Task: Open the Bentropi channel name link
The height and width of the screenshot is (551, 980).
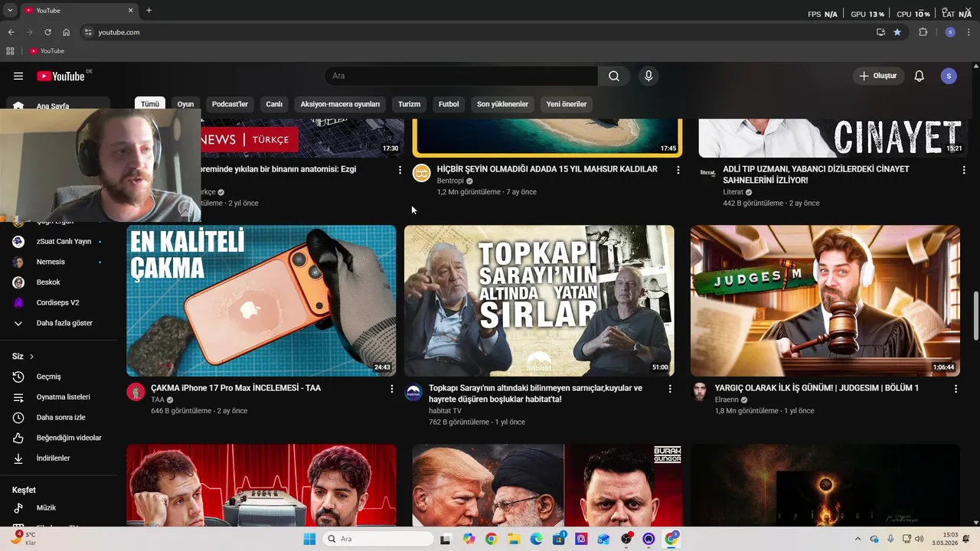Action: [450, 181]
